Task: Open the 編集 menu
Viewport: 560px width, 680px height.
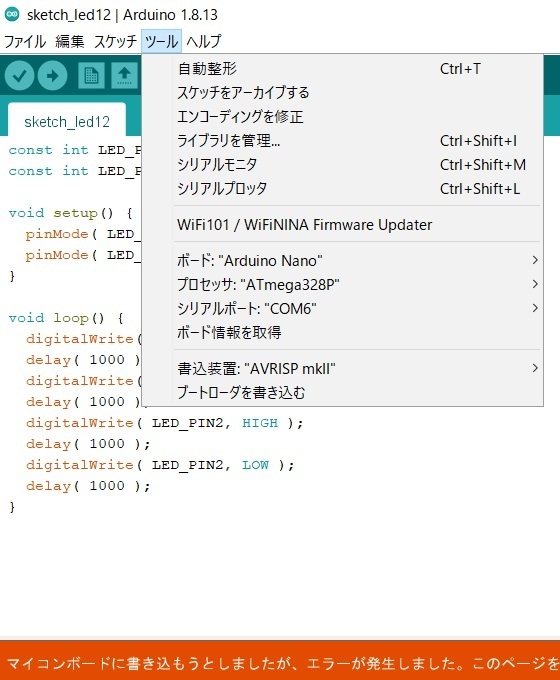Action: pyautogui.click(x=70, y=42)
